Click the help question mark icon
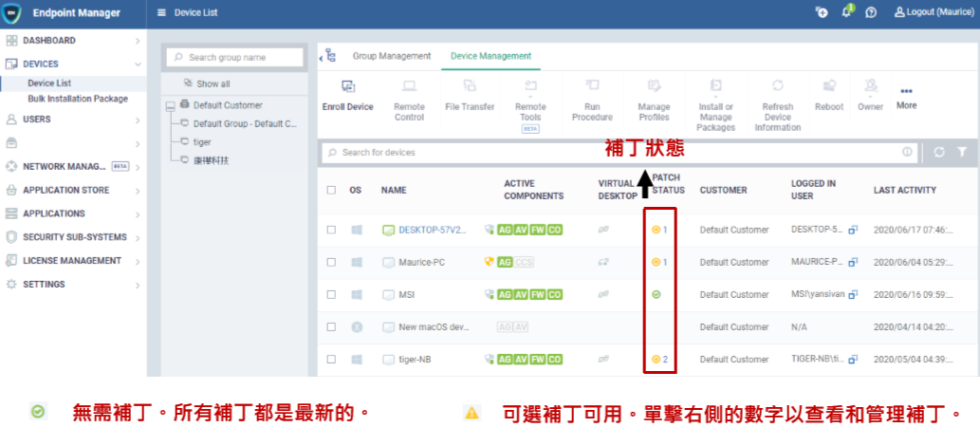980x446 pixels. [871, 12]
